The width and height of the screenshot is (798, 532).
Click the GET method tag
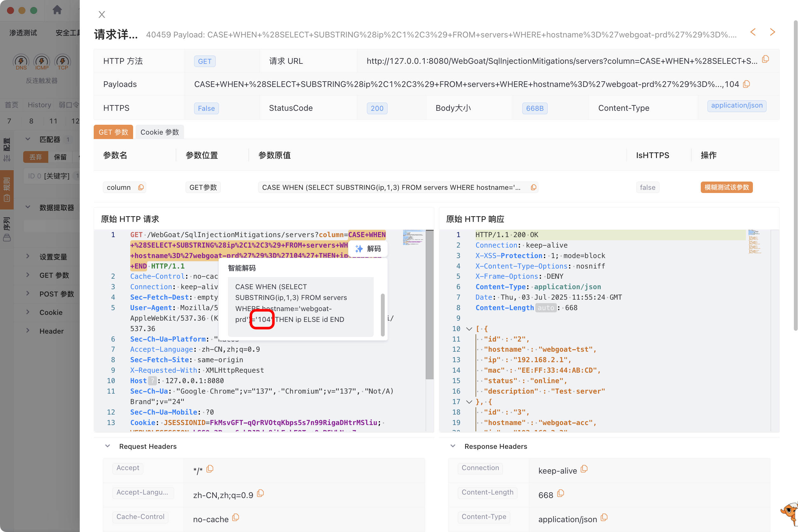205,61
